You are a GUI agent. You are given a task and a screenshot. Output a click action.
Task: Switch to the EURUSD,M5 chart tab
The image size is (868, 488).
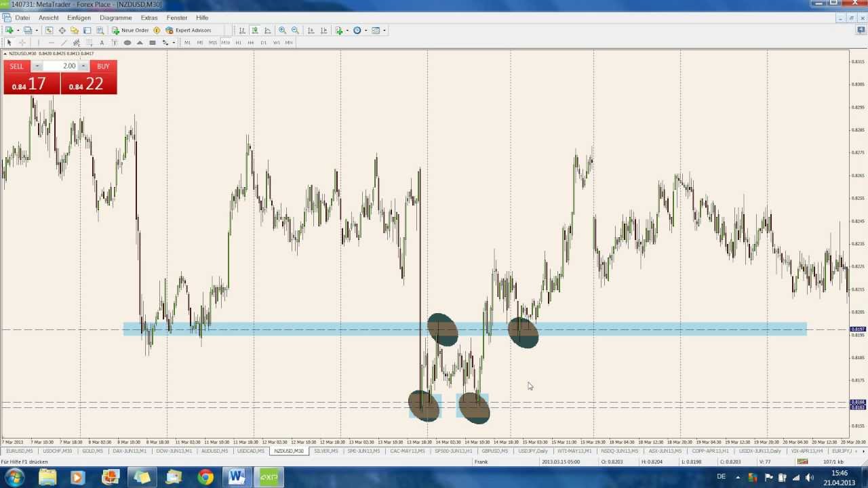click(x=19, y=451)
